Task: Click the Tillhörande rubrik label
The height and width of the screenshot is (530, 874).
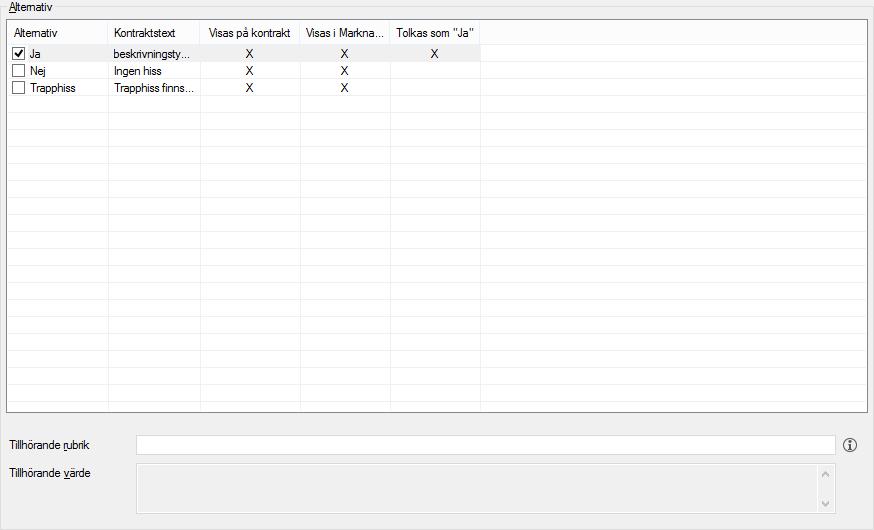Action: pos(49,445)
